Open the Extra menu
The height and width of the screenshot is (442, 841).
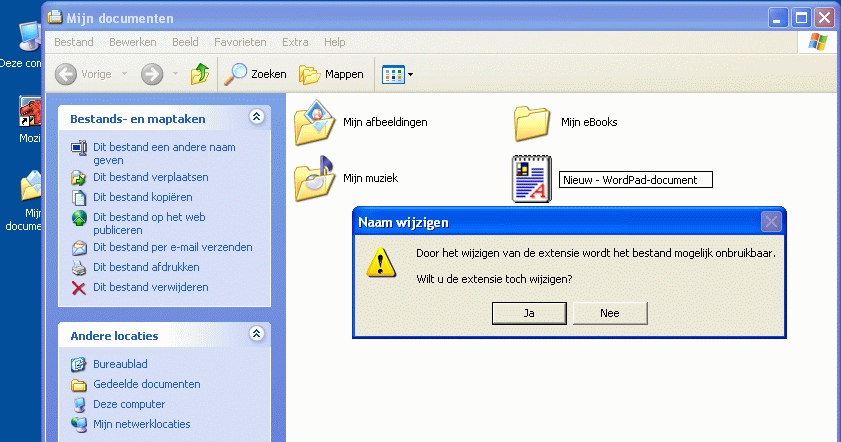coord(295,42)
